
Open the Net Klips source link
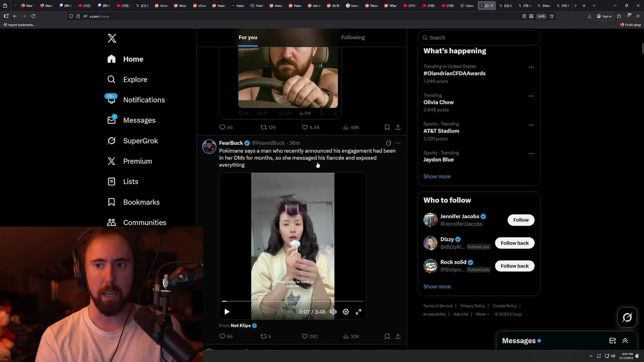(240, 325)
